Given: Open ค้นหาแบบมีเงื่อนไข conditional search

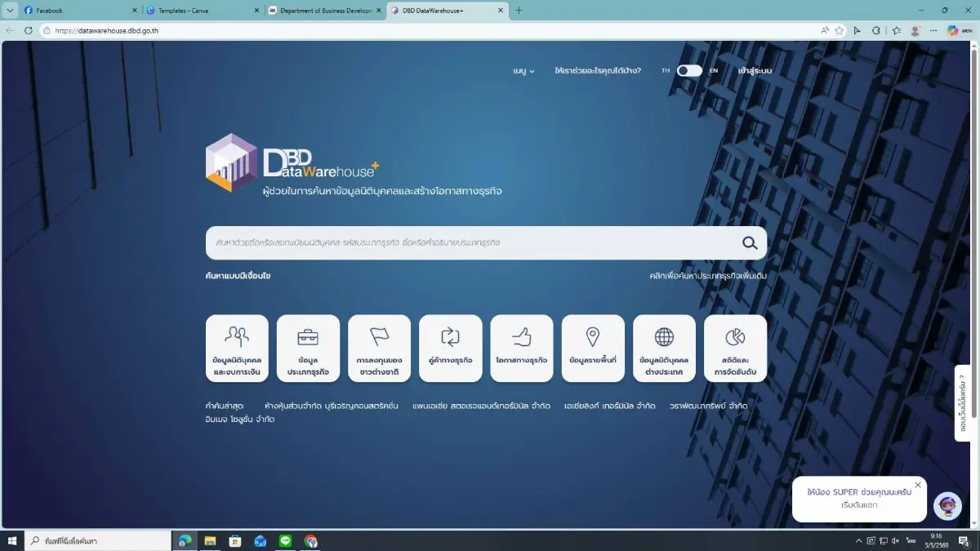Looking at the screenshot, I should click(238, 276).
